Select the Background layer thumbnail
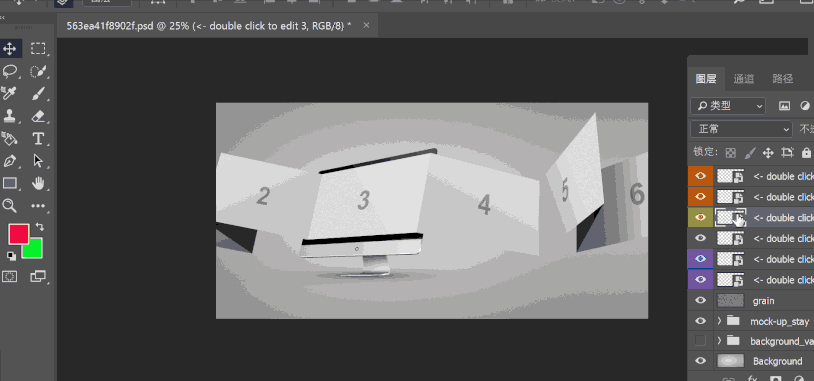The width and height of the screenshot is (814, 381). (x=730, y=361)
